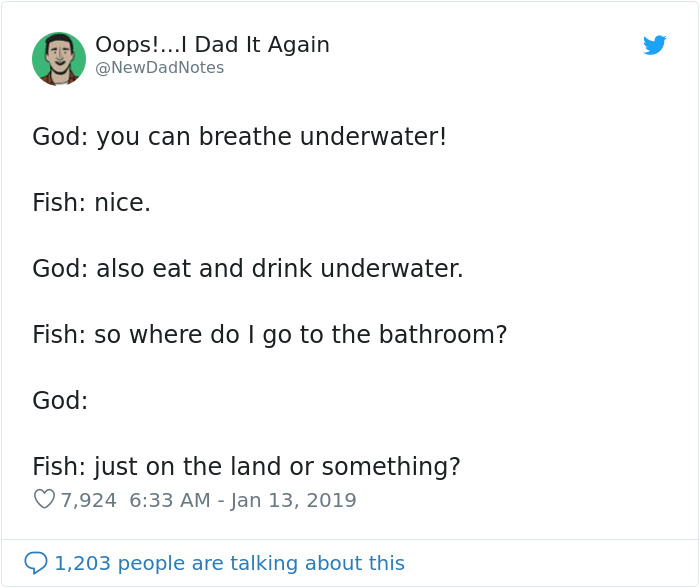Click the word "breathe" in the first line

[x=243, y=137]
